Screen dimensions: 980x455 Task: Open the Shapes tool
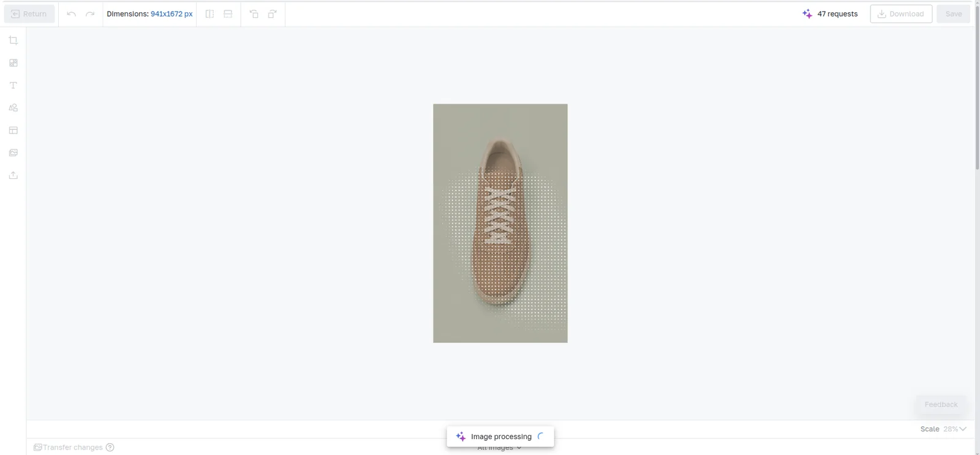[x=13, y=108]
